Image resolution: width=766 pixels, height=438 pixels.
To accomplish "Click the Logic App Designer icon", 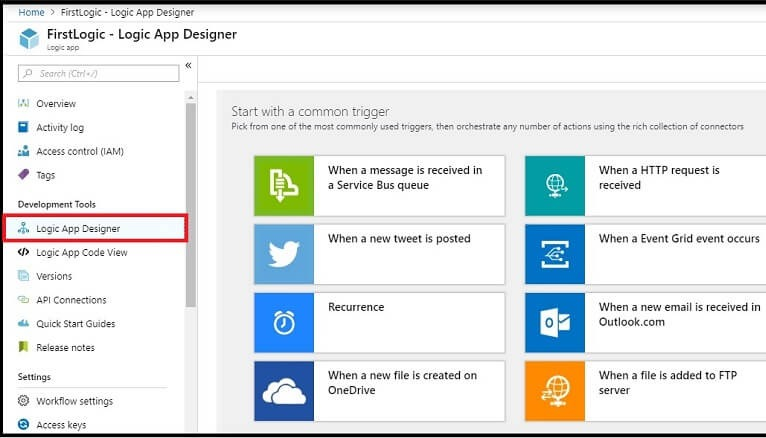I will coord(23,228).
